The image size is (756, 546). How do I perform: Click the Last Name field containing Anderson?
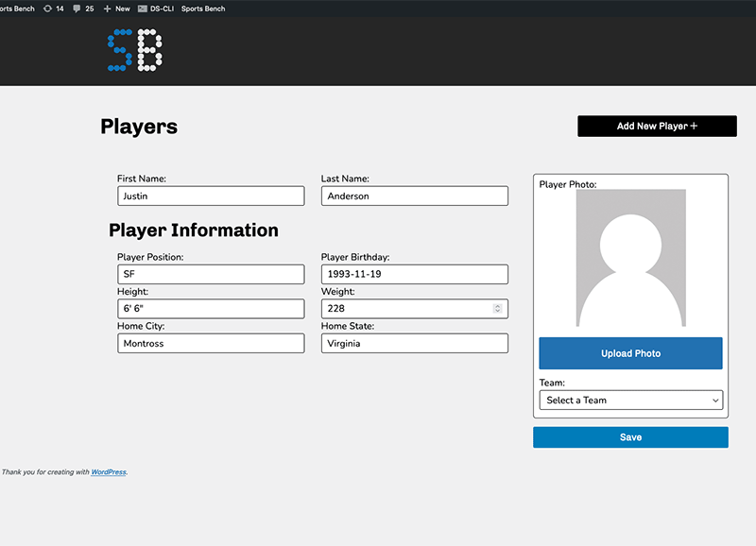tap(415, 196)
